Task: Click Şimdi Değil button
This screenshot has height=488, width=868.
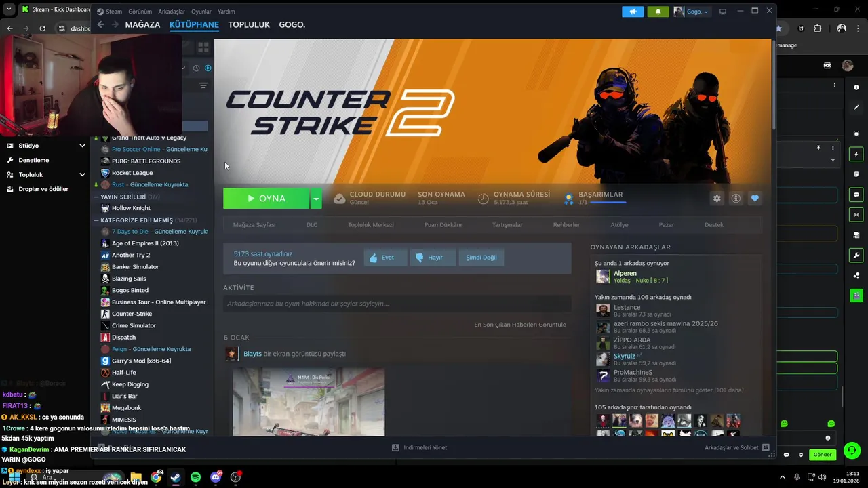Action: [x=481, y=258]
